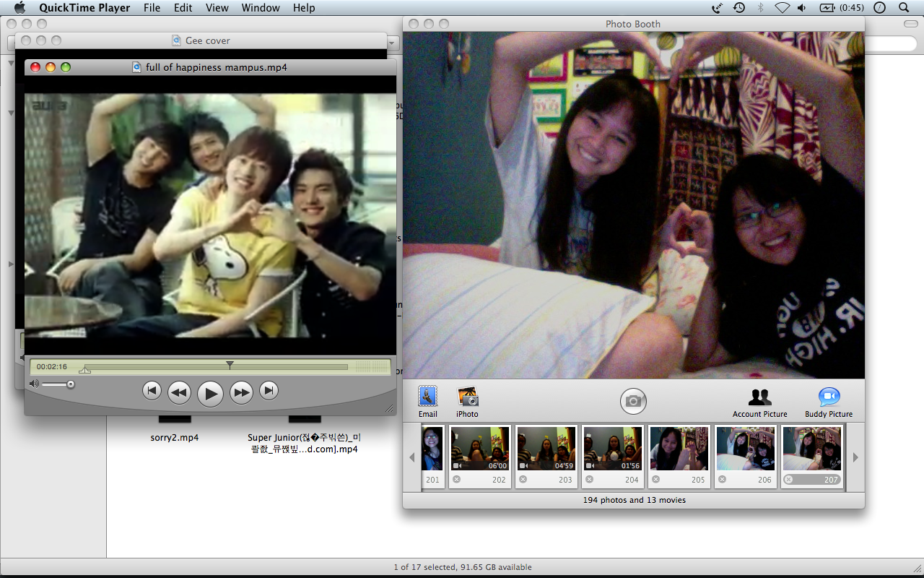Open the QuickTime Player menu
This screenshot has height=578, width=924.
point(84,8)
